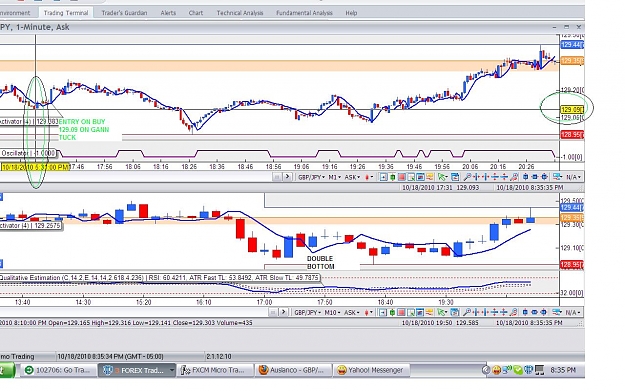Screen dimensions: 625x391
Task: Open the M1 timeframe dropdown
Action: coord(334,177)
